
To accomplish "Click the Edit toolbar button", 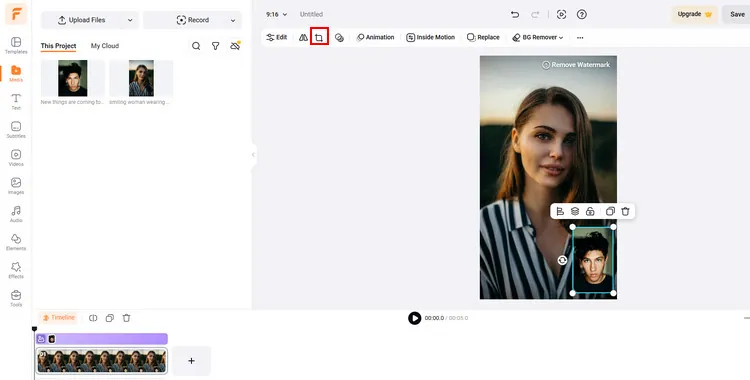I will 276,37.
